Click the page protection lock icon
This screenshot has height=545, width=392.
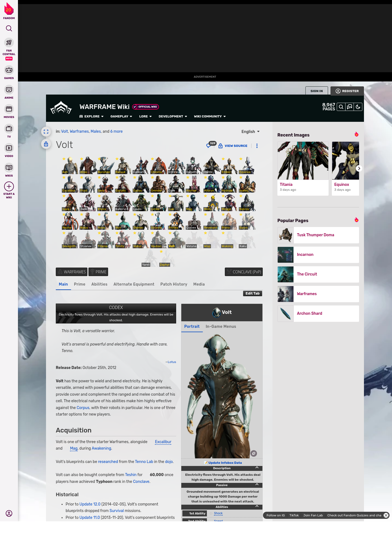pyautogui.click(x=46, y=144)
